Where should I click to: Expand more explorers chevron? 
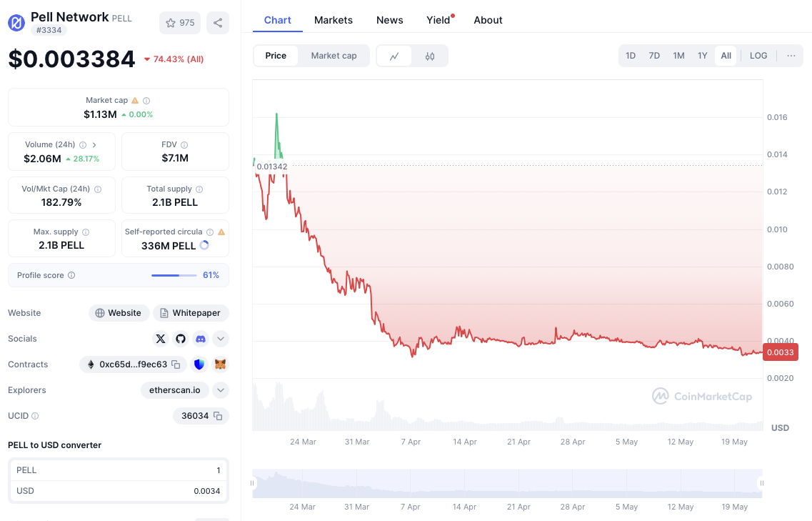pyautogui.click(x=221, y=390)
